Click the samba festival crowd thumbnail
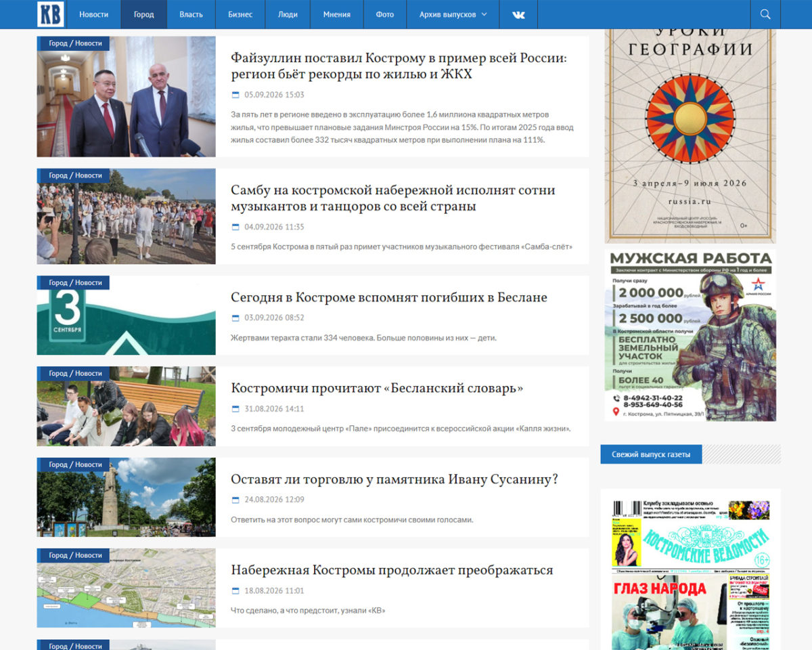 coord(126,216)
